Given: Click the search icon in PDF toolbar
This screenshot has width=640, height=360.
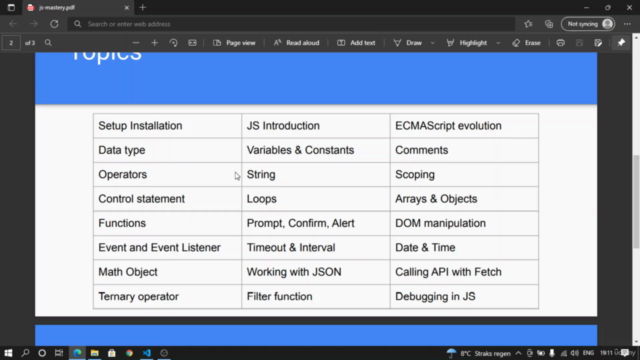Looking at the screenshot, I should coord(48,43).
